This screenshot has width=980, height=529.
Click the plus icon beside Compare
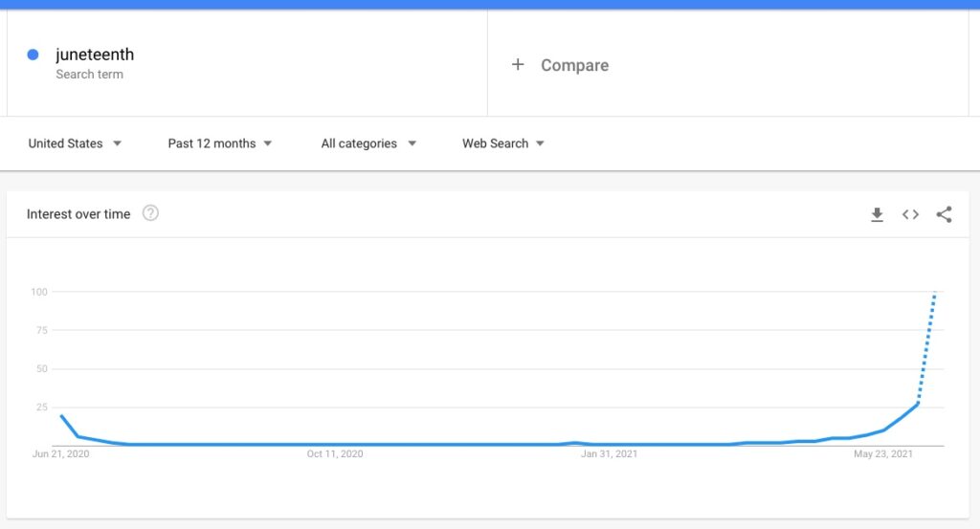pyautogui.click(x=518, y=65)
